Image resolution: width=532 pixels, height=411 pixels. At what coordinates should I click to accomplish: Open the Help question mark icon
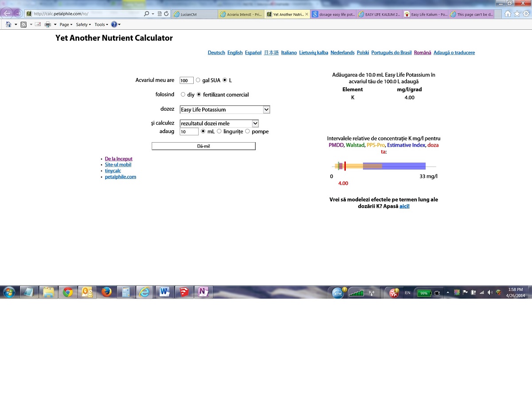tap(114, 25)
